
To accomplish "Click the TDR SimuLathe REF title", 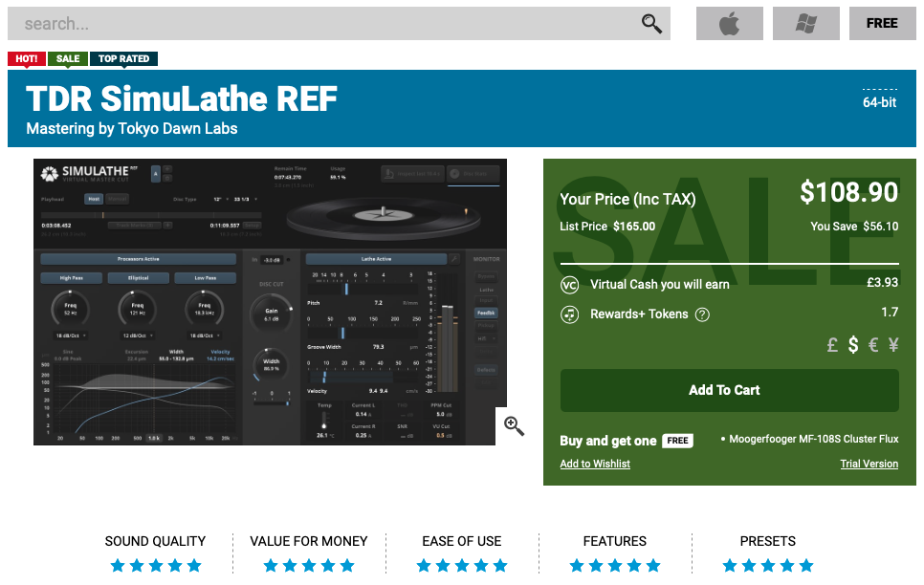I will pos(182,98).
